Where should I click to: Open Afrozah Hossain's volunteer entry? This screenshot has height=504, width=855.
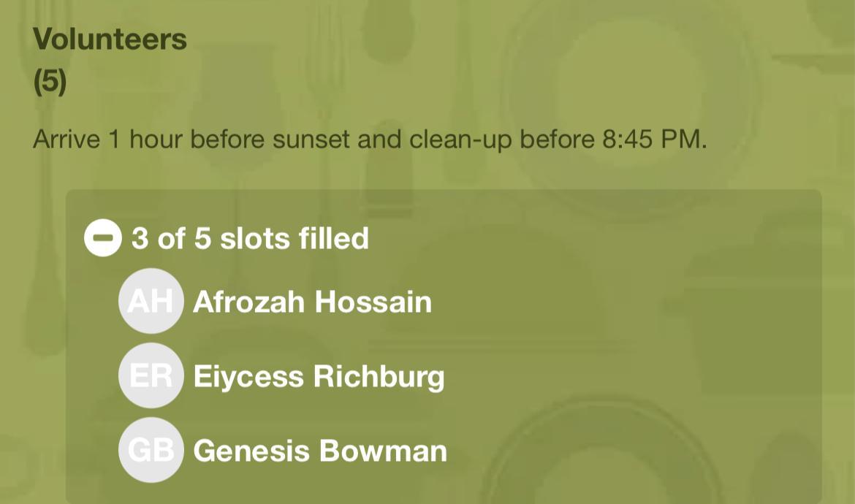pos(311,302)
